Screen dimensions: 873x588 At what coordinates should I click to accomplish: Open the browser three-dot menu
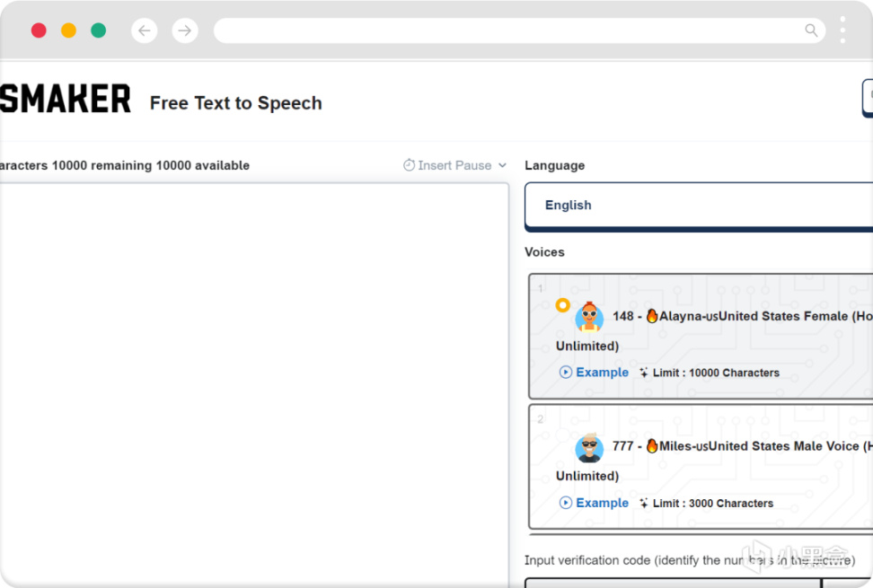pyautogui.click(x=842, y=30)
